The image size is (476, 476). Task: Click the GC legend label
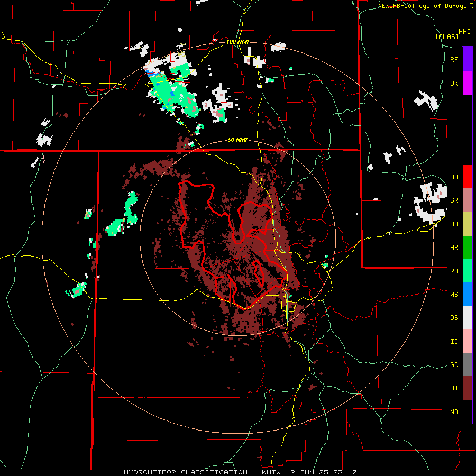[454, 365]
